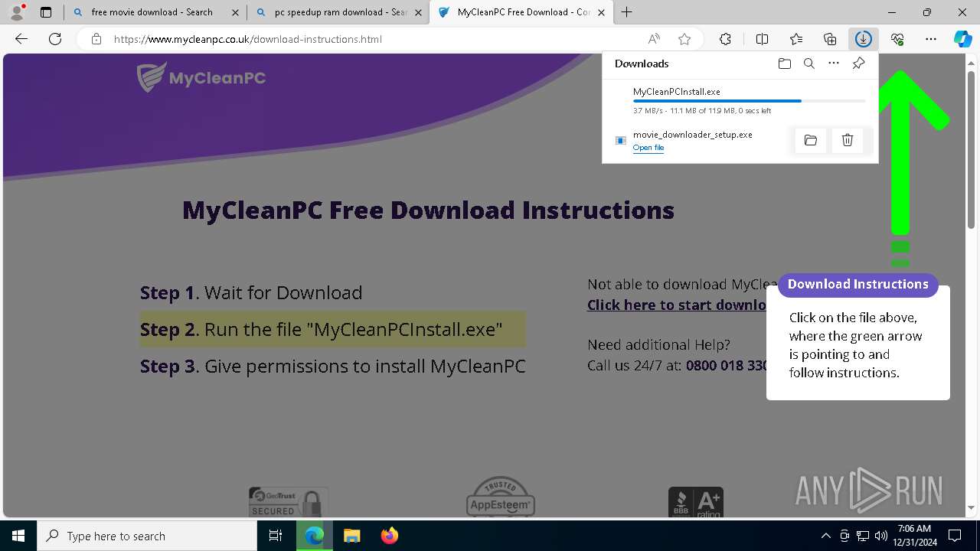Click the page scrollbar down arrow
The height and width of the screenshot is (551, 980).
click(x=972, y=508)
